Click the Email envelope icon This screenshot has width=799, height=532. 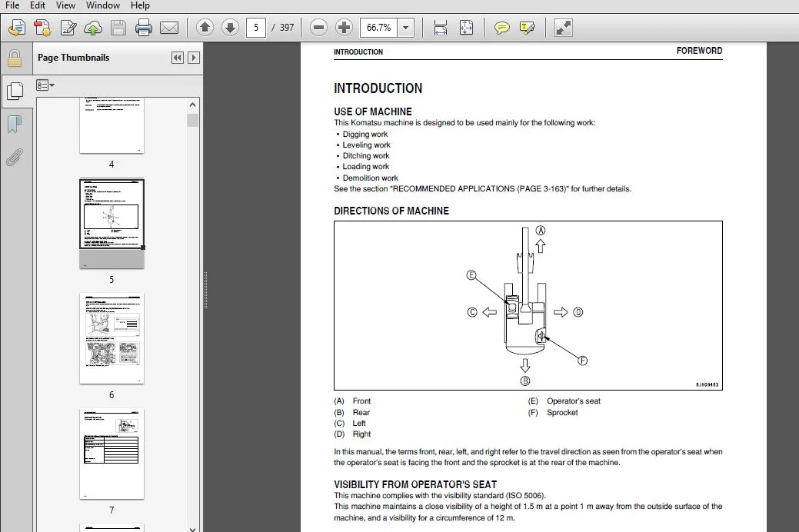(169, 28)
